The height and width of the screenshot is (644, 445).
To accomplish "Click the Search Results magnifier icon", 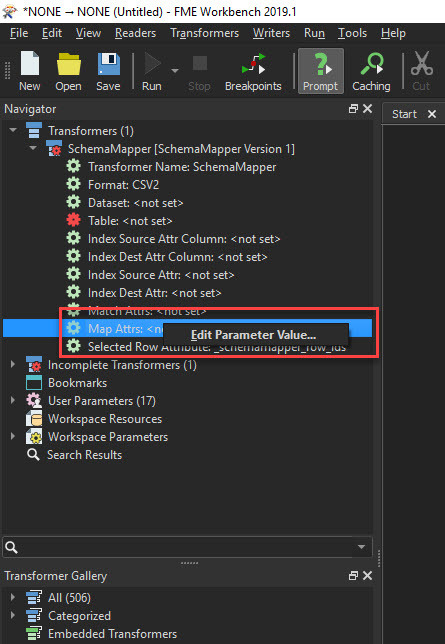I will (x=33, y=455).
